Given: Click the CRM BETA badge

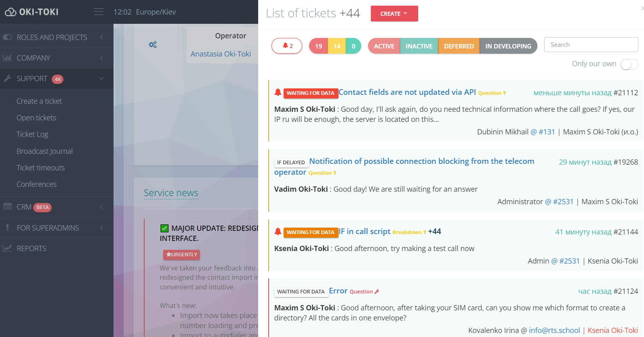Looking at the screenshot, I should tap(42, 207).
